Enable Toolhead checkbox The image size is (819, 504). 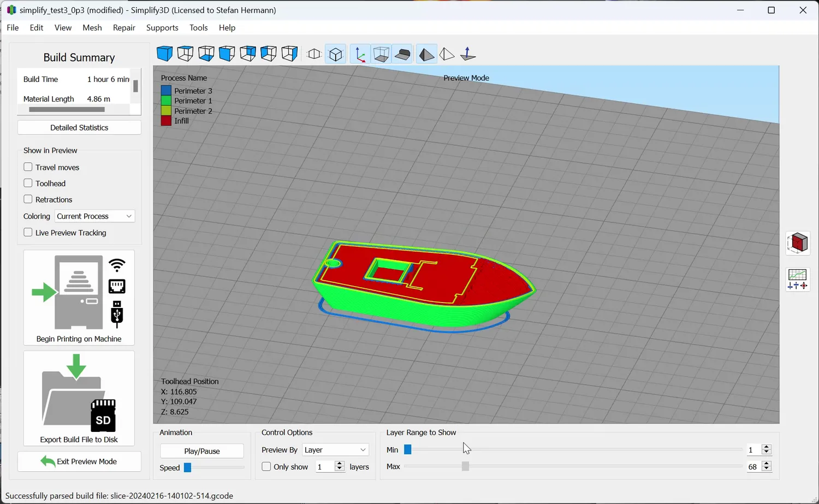coord(28,183)
